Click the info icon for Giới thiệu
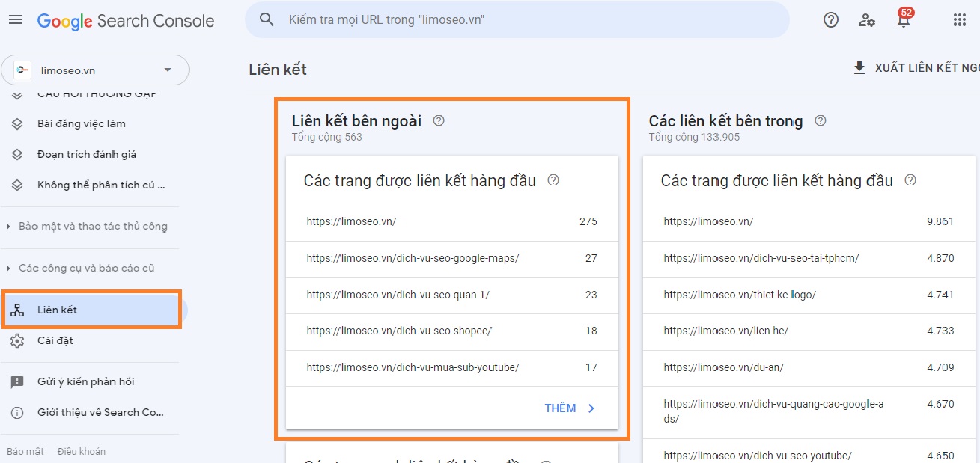Screen dimensions: 980x463 tap(17, 412)
